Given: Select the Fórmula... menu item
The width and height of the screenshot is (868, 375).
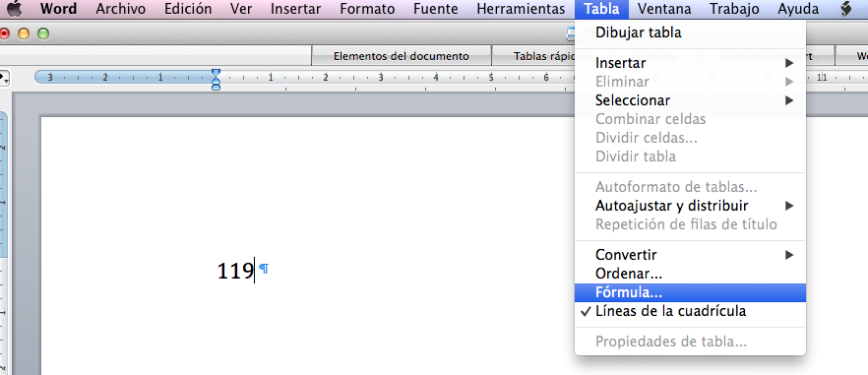Looking at the screenshot, I should click(690, 292).
